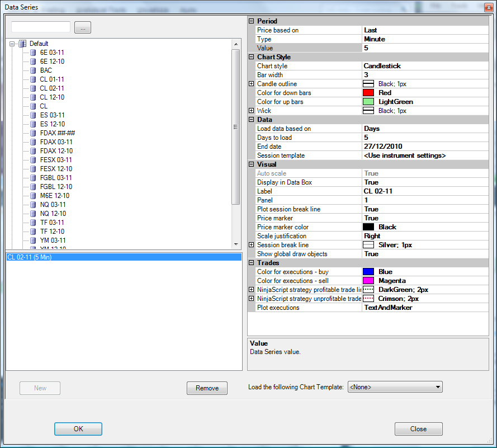The width and height of the screenshot is (497, 448).
Task: Open the Chart Template dropdown
Action: click(395, 387)
